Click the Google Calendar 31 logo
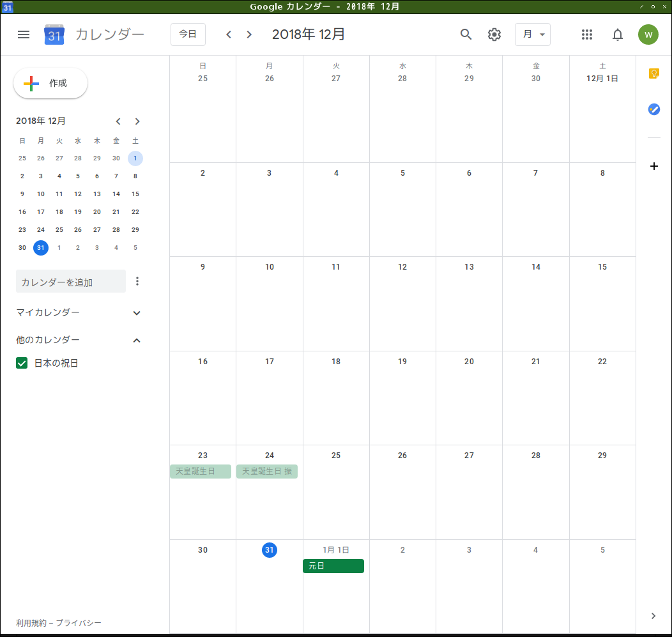Image resolution: width=672 pixels, height=637 pixels. tap(54, 35)
